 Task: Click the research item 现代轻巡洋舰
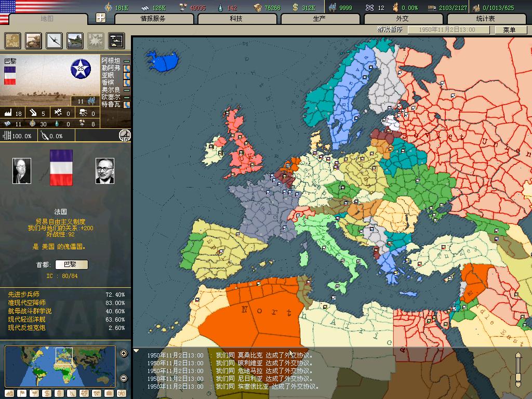[27, 320]
